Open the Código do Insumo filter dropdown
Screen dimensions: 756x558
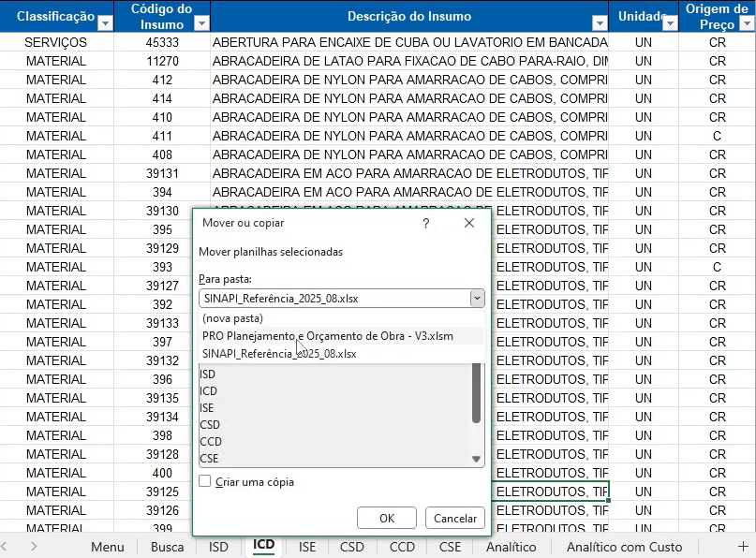(200, 23)
